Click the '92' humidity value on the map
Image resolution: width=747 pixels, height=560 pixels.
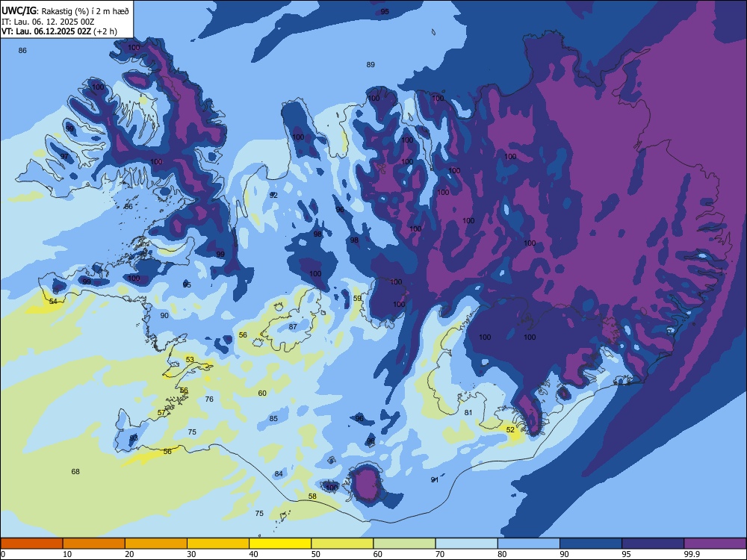pyautogui.click(x=273, y=195)
